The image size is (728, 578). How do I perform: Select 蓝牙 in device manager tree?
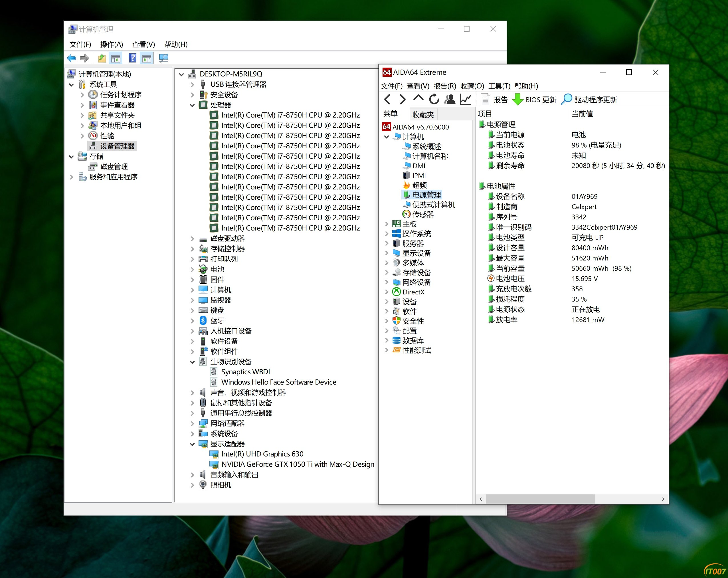click(217, 320)
